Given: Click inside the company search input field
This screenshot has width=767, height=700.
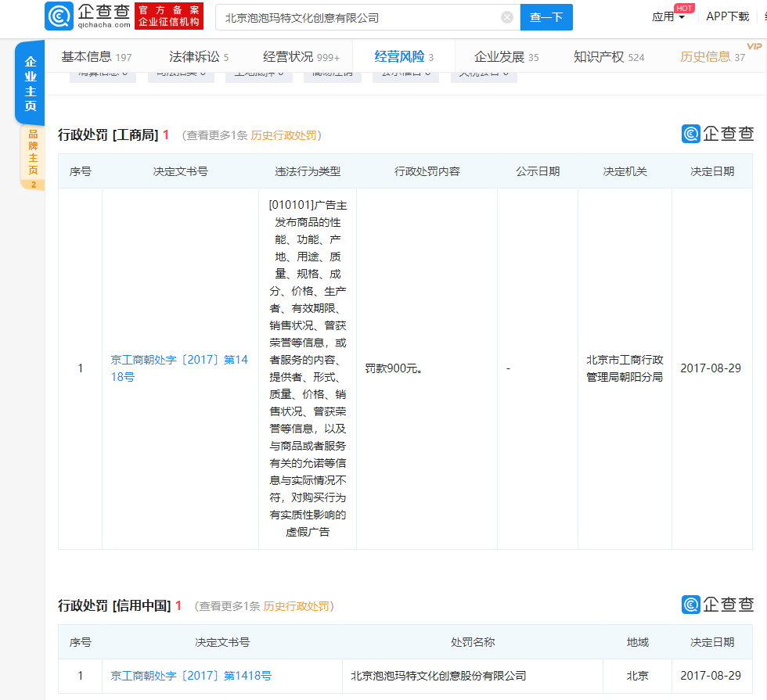Looking at the screenshot, I should point(352,16).
